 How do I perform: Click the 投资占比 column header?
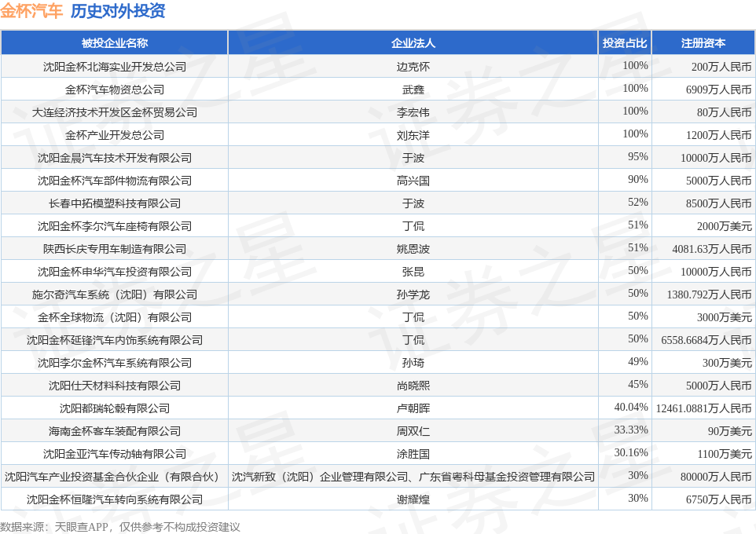click(x=625, y=43)
